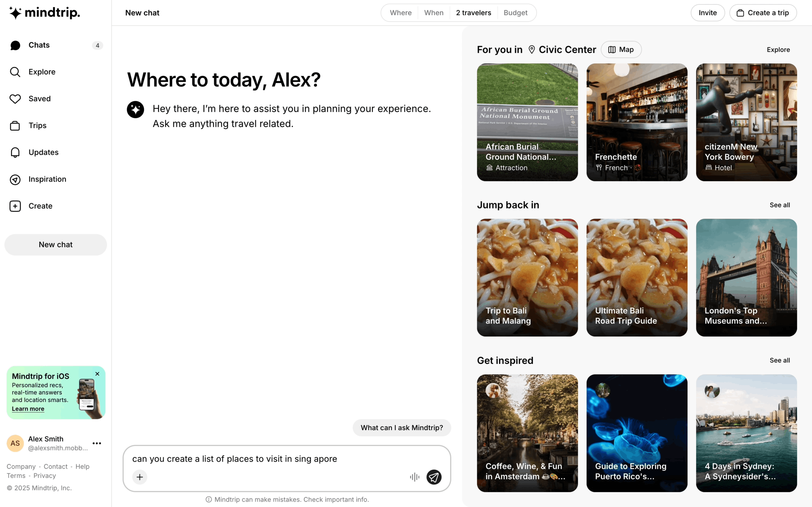Open the 2 travelers selector
This screenshot has height=507, width=812.
pos(473,13)
